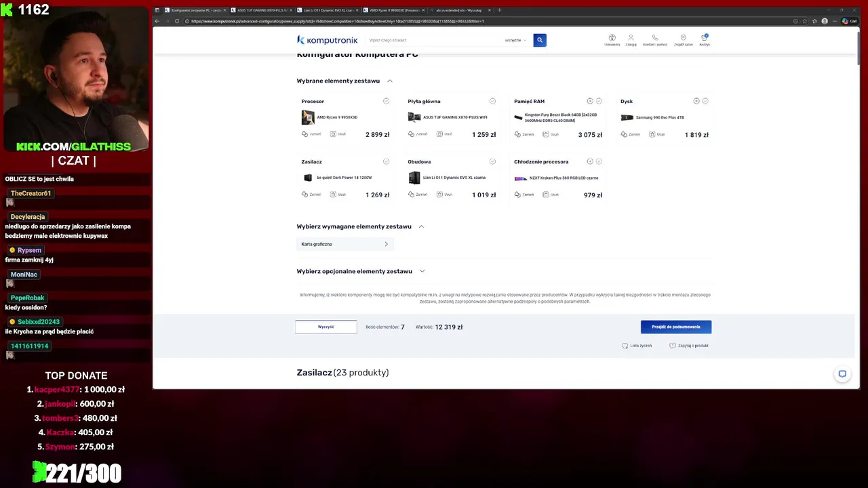This screenshot has height=488, width=868.
Task: Switch to the atx vs extended atx tab
Action: click(x=459, y=10)
